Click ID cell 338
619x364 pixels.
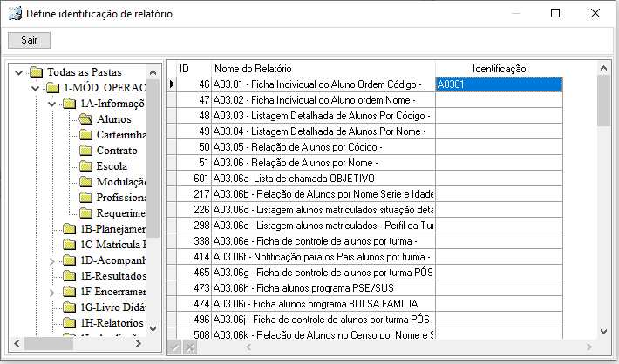[194, 241]
